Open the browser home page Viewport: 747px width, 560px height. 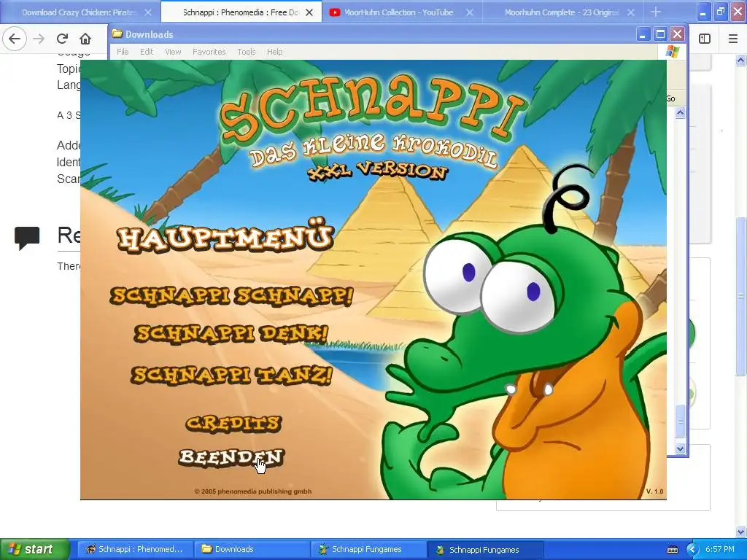[x=85, y=39]
